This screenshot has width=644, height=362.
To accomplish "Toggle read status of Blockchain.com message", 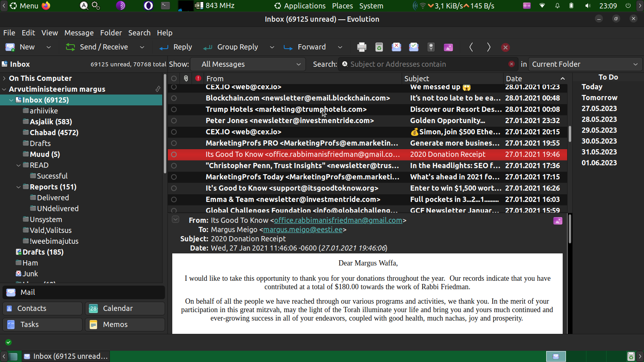I will 174,98.
